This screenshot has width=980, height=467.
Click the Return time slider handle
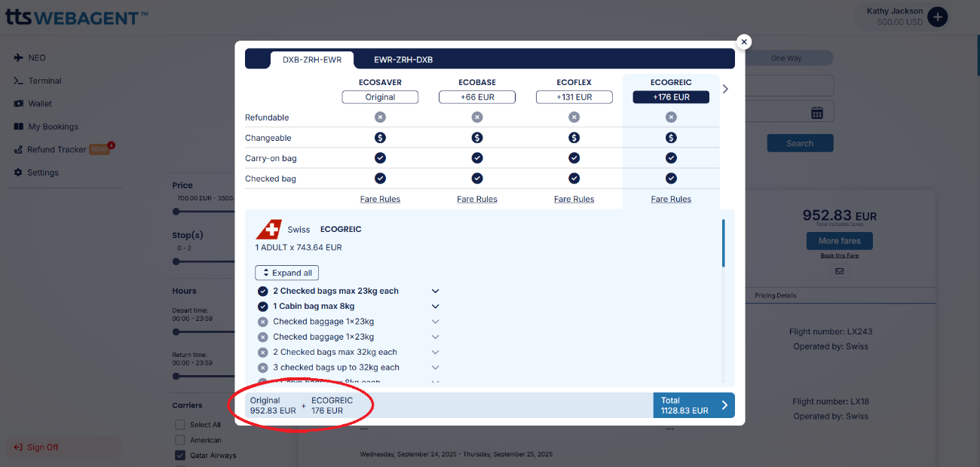coord(176,376)
